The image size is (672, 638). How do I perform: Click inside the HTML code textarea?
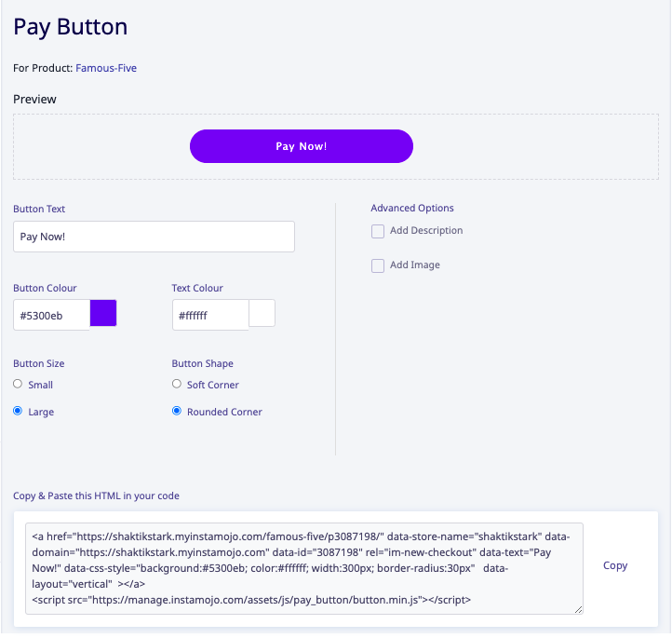[x=304, y=568]
